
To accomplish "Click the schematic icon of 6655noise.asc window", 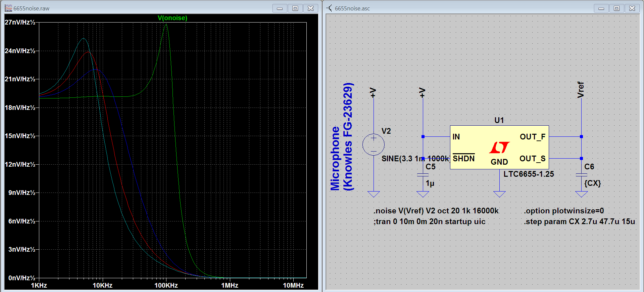I will click(330, 8).
